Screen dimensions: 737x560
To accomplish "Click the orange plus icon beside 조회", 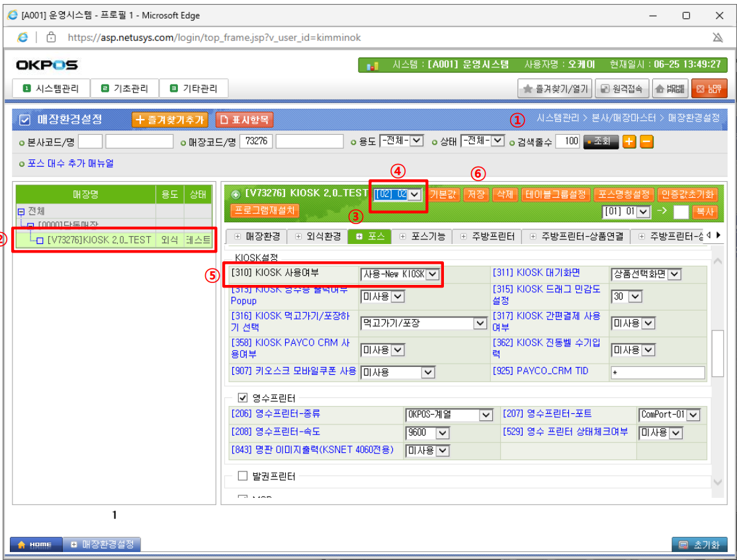I will (629, 141).
